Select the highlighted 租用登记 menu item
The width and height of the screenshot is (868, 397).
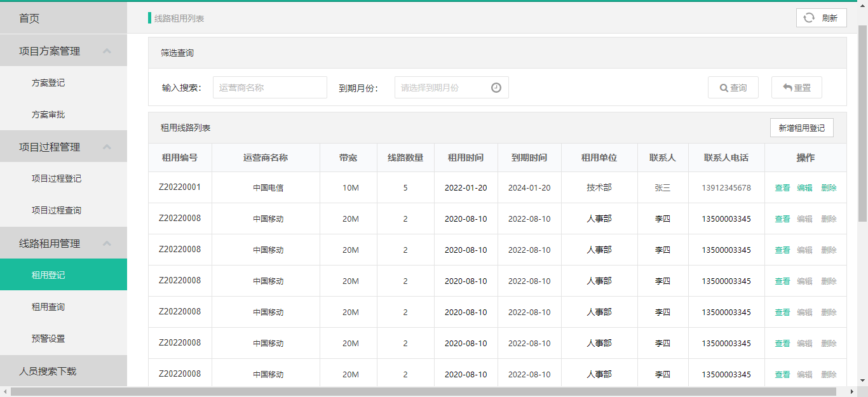pos(64,274)
